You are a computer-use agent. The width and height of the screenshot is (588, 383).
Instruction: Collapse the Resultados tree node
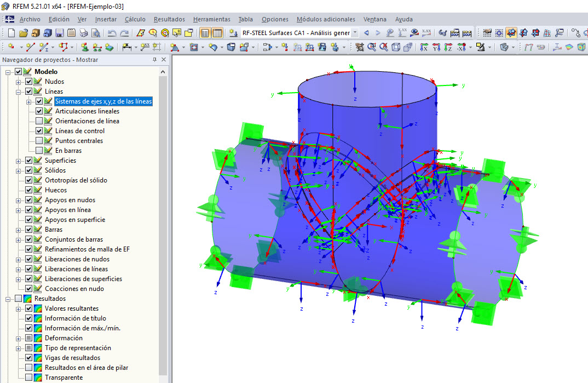point(8,299)
